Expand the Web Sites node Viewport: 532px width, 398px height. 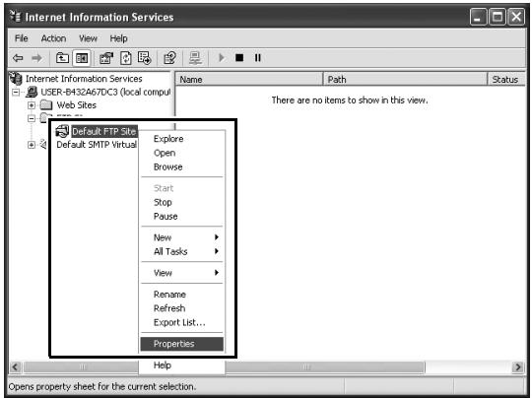(x=32, y=105)
